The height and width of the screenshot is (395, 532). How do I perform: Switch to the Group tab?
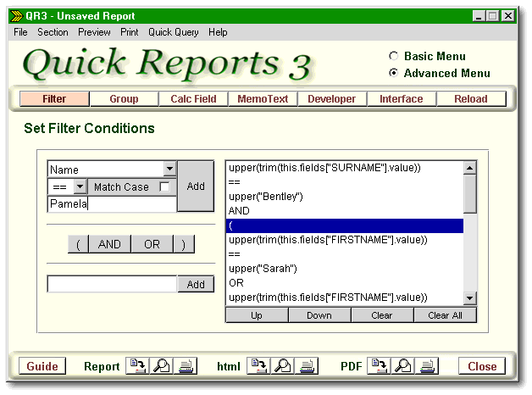[124, 98]
